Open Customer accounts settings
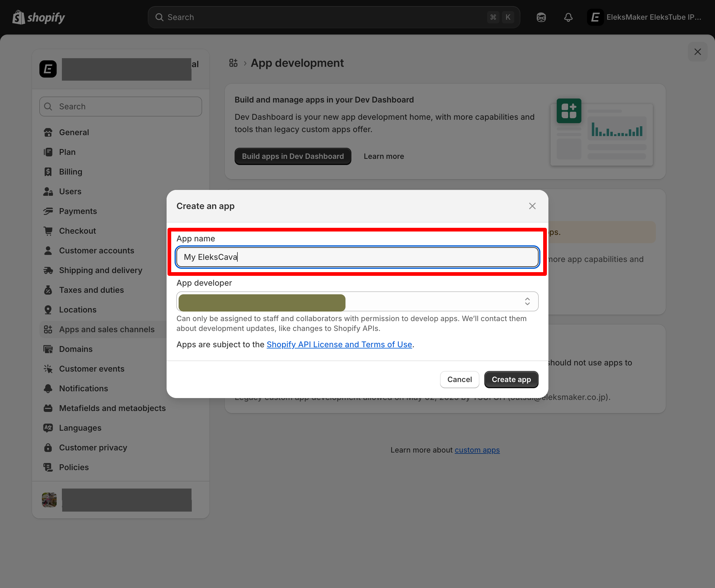The image size is (715, 588). pos(96,250)
